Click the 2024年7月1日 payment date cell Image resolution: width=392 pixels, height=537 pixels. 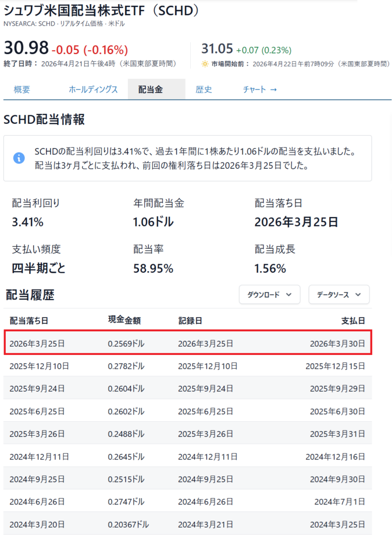click(x=340, y=501)
